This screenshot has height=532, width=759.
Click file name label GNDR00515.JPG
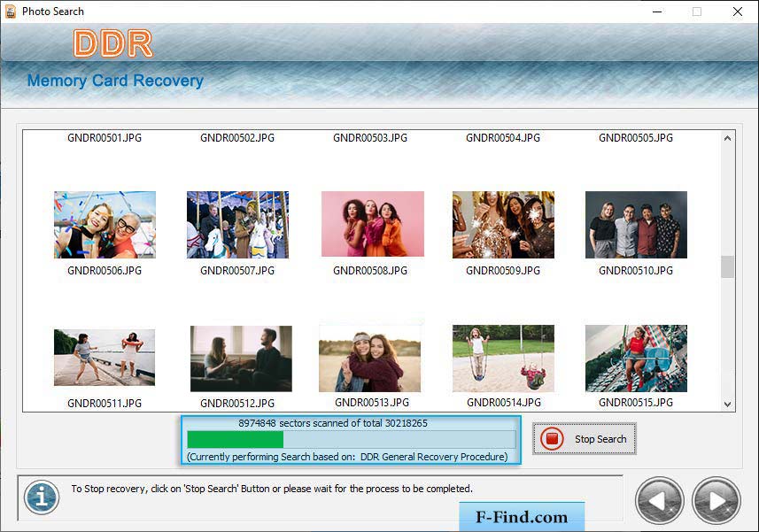[636, 403]
